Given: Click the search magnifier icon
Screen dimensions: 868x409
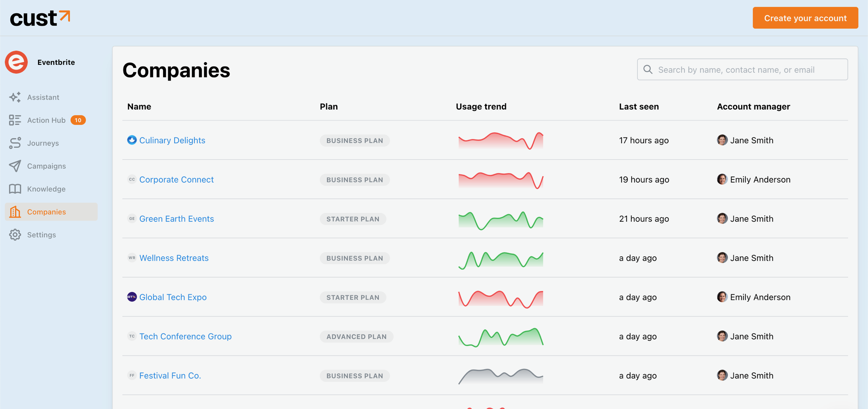Looking at the screenshot, I should click(x=648, y=69).
